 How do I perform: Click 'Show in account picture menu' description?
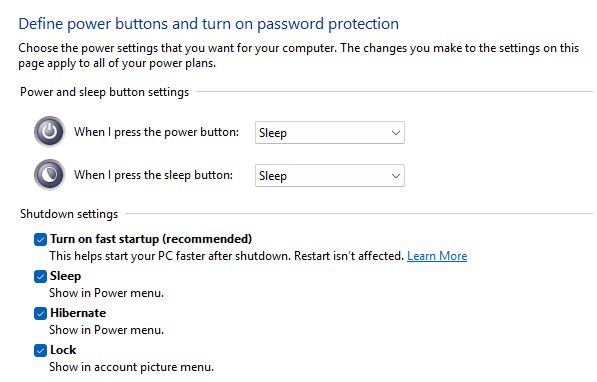point(132,367)
